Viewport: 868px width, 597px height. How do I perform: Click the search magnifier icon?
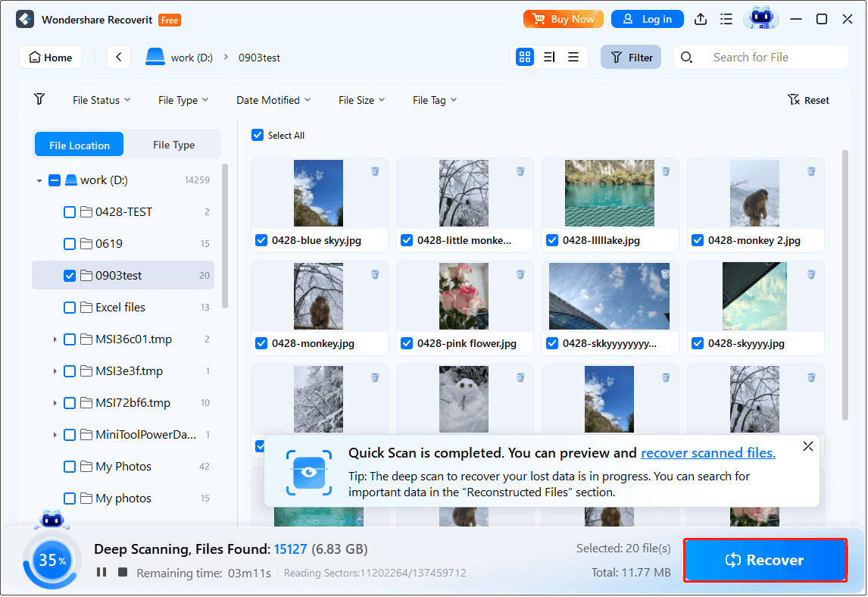(686, 57)
